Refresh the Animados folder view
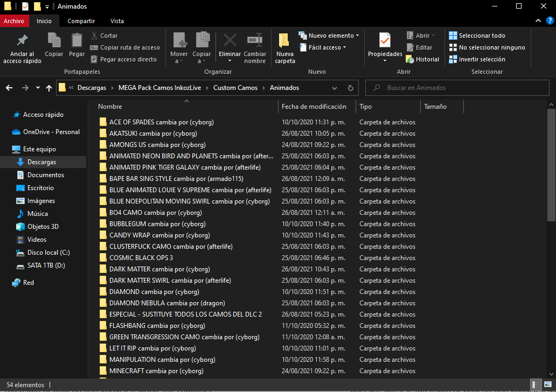 pyautogui.click(x=350, y=88)
